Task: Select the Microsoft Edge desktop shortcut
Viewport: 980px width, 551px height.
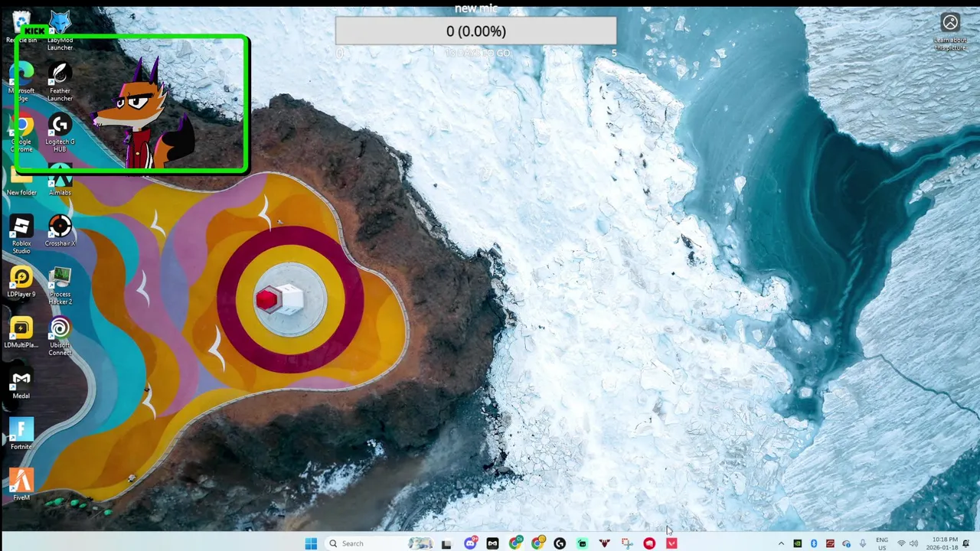Action: pyautogui.click(x=21, y=82)
